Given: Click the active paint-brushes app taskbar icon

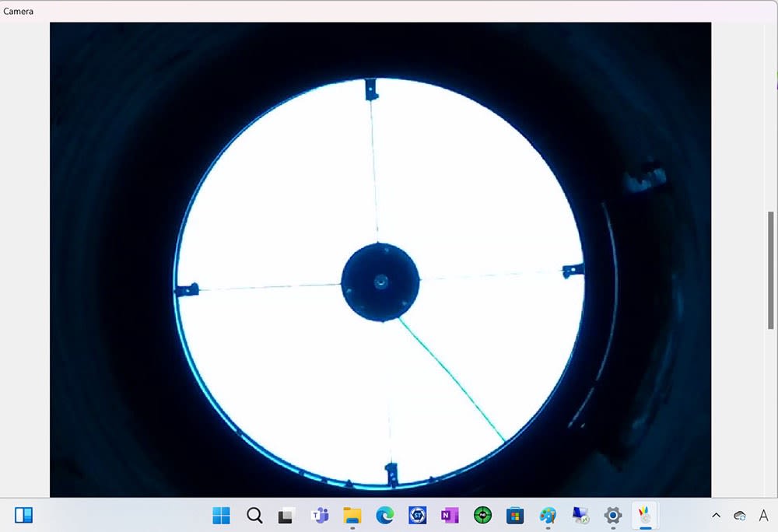Looking at the screenshot, I should tap(645, 516).
